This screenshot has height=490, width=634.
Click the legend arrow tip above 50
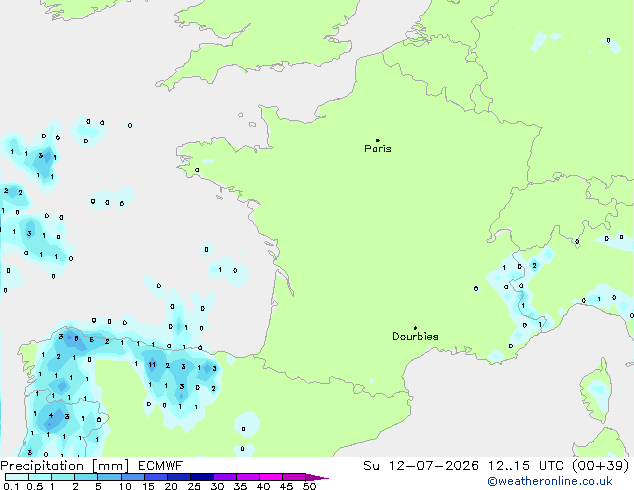[x=317, y=477]
